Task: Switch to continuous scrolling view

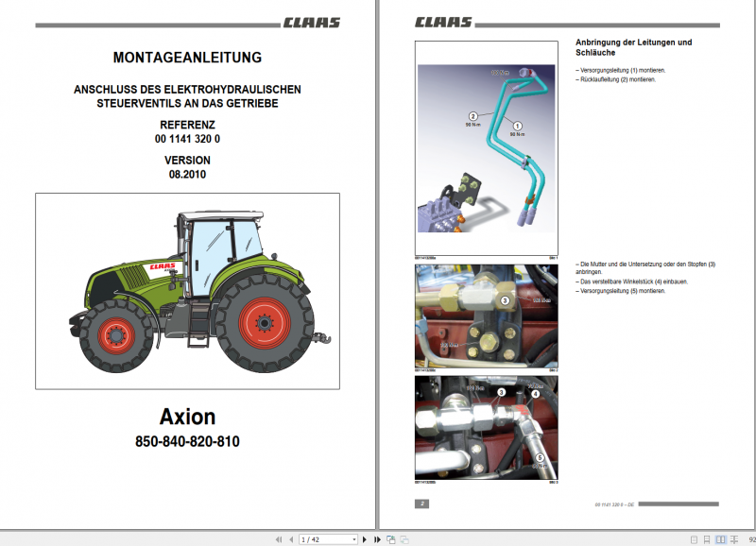Action: 707,539
